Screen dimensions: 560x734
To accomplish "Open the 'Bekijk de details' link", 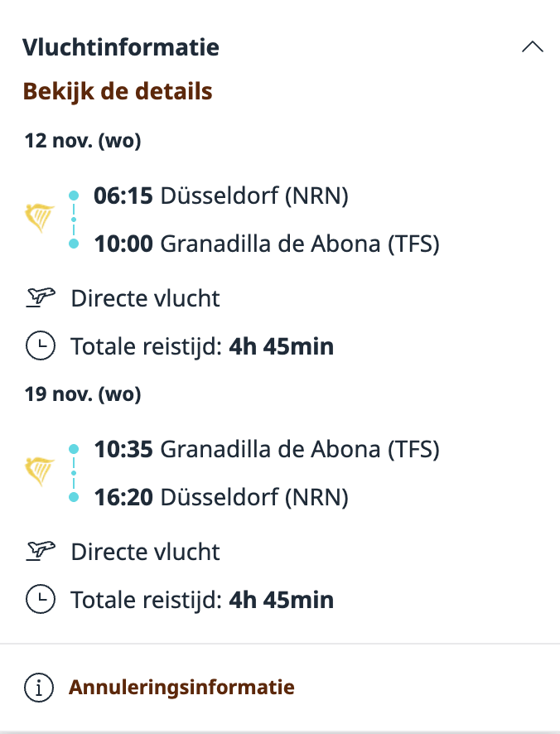I will pyautogui.click(x=117, y=91).
